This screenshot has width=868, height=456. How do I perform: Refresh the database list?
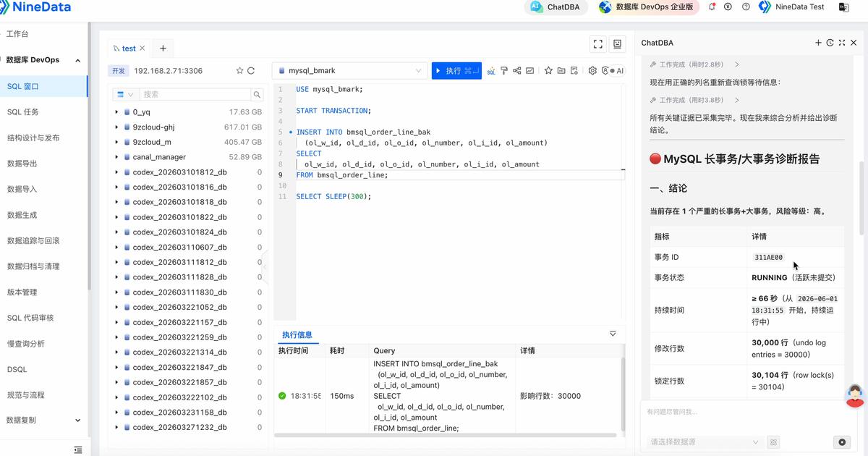251,71
